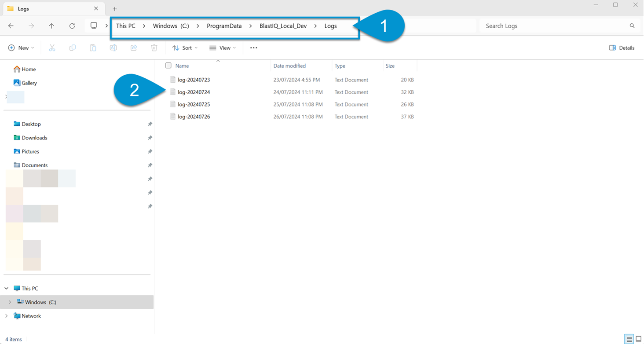Click the log-20240723 file icon
Screen dimensions: 644x344
(173, 80)
